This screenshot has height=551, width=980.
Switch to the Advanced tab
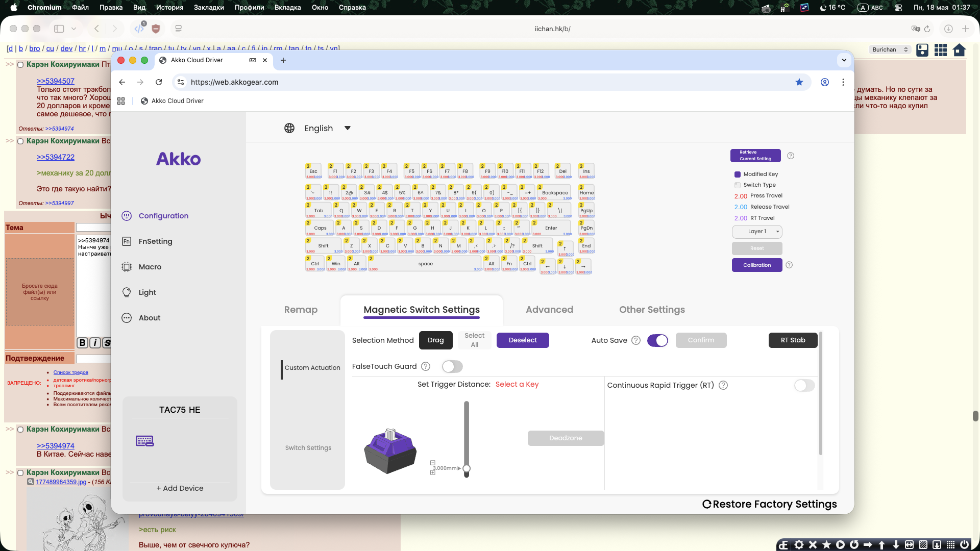click(549, 310)
